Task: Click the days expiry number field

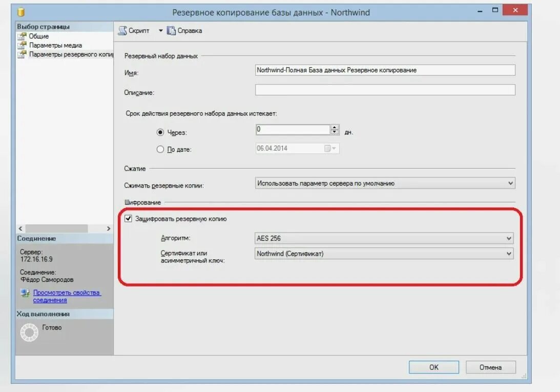Action: click(293, 129)
